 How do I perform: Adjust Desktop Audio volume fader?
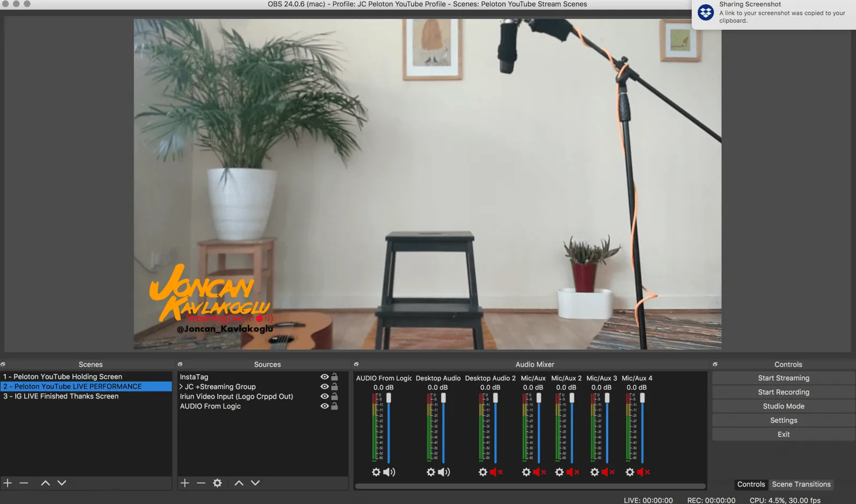[443, 398]
